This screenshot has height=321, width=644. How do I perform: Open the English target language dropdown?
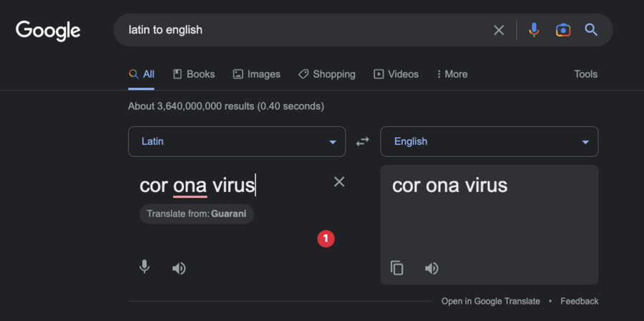coord(489,141)
